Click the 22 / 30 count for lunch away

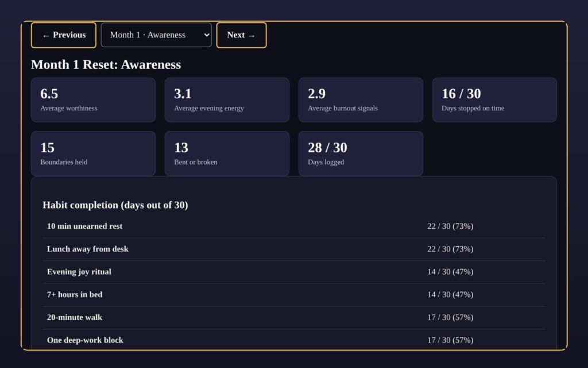click(x=450, y=249)
